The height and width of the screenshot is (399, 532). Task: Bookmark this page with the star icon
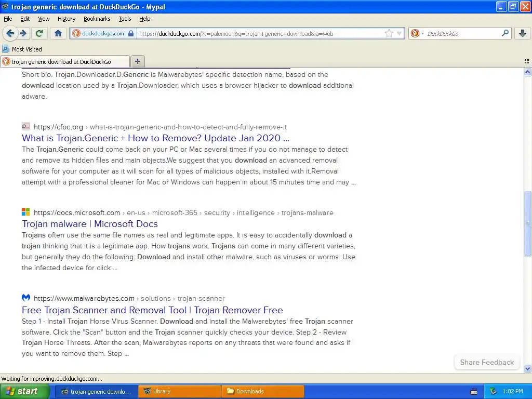[389, 33]
